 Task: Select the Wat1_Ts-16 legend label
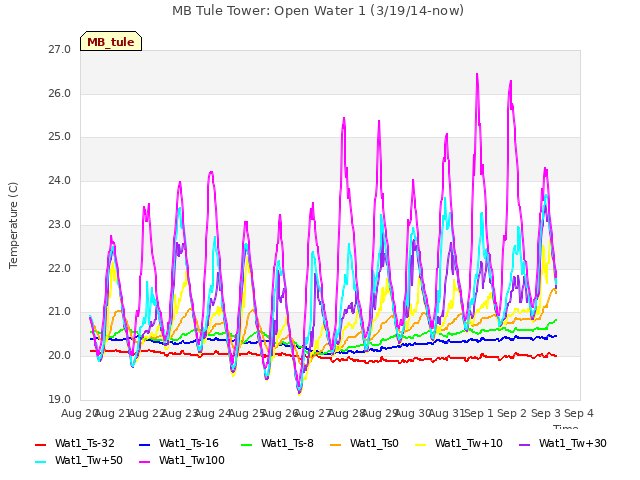(x=189, y=443)
